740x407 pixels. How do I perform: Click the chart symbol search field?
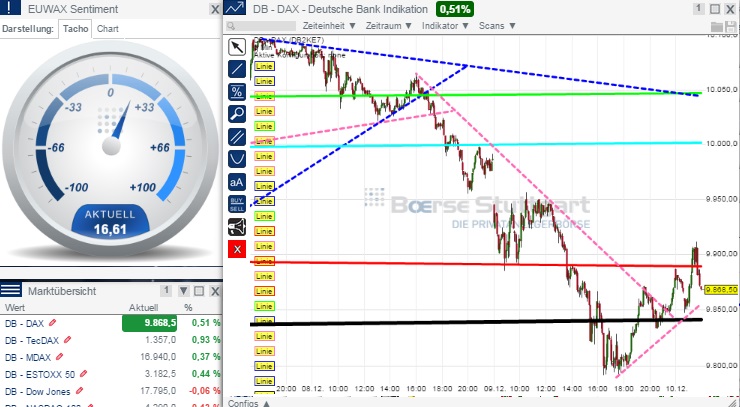pos(261,26)
